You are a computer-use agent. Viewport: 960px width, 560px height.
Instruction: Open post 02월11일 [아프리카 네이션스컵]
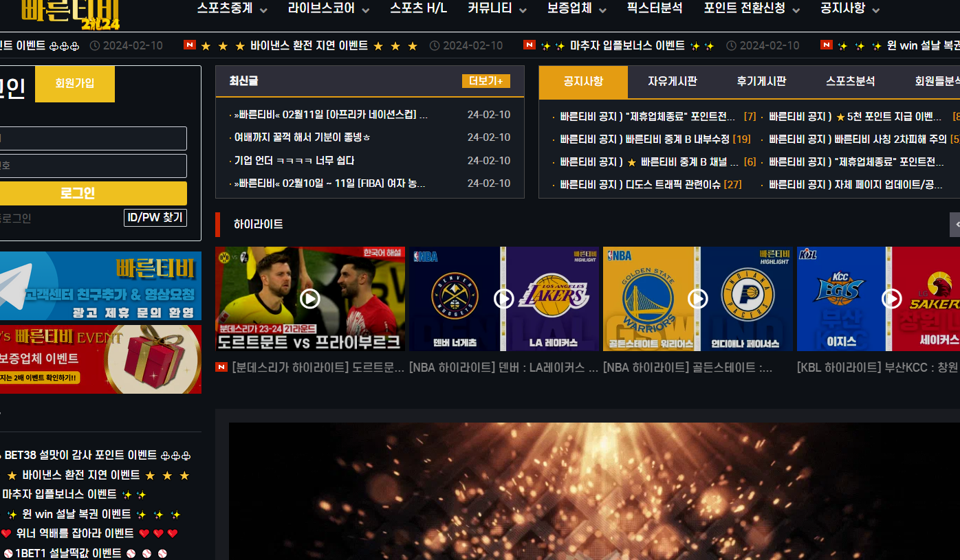click(x=331, y=115)
